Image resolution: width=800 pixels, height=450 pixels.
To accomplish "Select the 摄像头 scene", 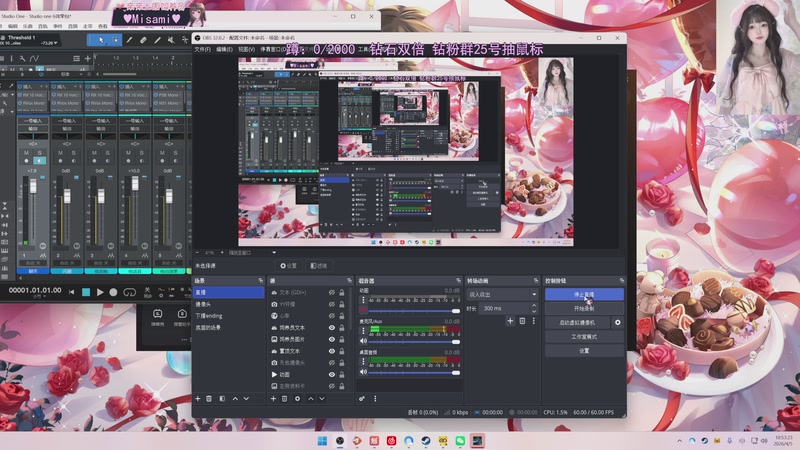I will 228,304.
